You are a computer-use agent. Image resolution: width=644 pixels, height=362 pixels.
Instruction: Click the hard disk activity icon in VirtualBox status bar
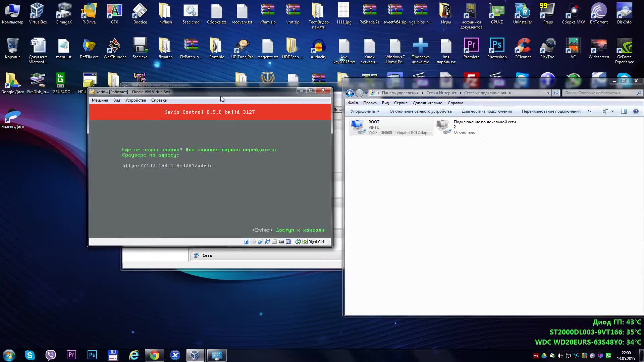246,242
